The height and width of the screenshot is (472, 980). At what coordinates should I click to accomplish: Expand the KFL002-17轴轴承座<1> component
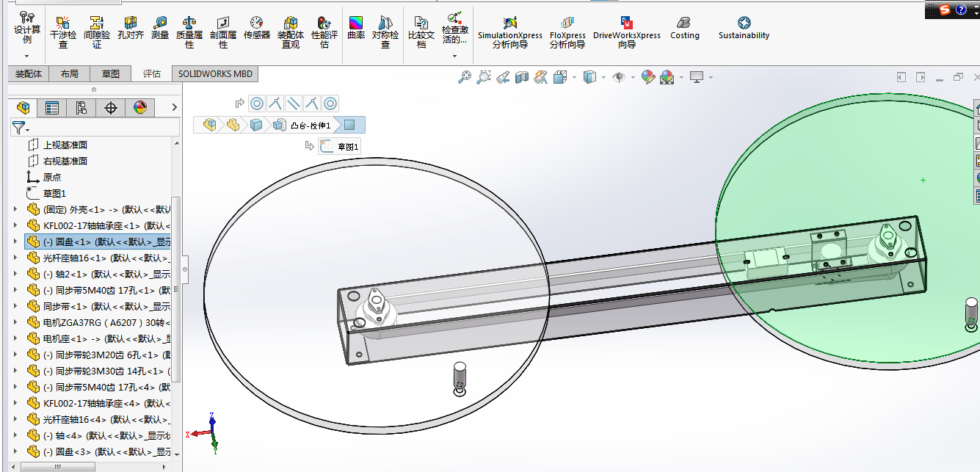pos(15,226)
